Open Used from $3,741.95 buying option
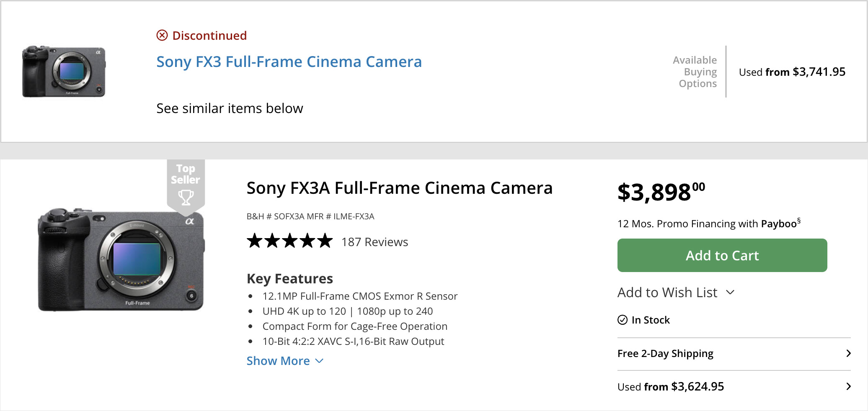The height and width of the screenshot is (411, 868). 792,72
